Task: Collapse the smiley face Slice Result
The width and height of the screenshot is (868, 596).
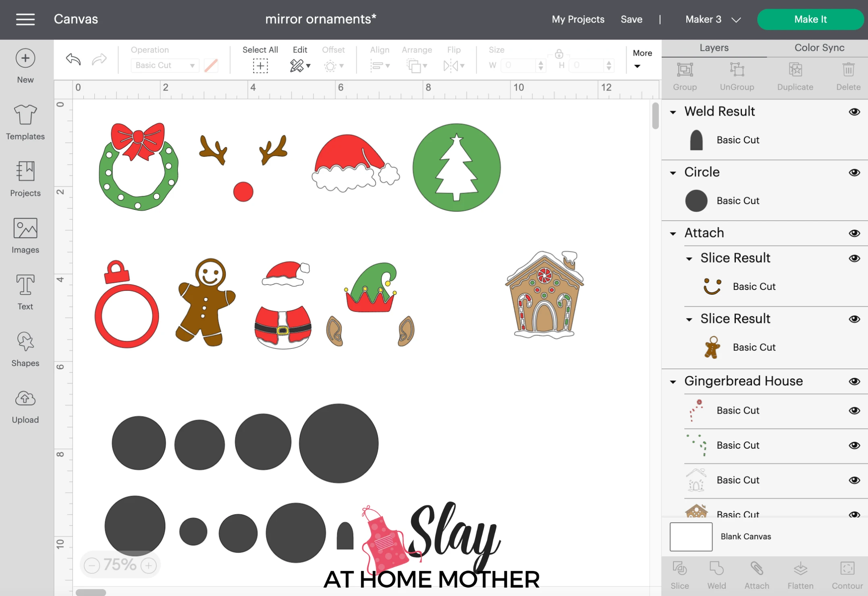Action: (x=689, y=259)
